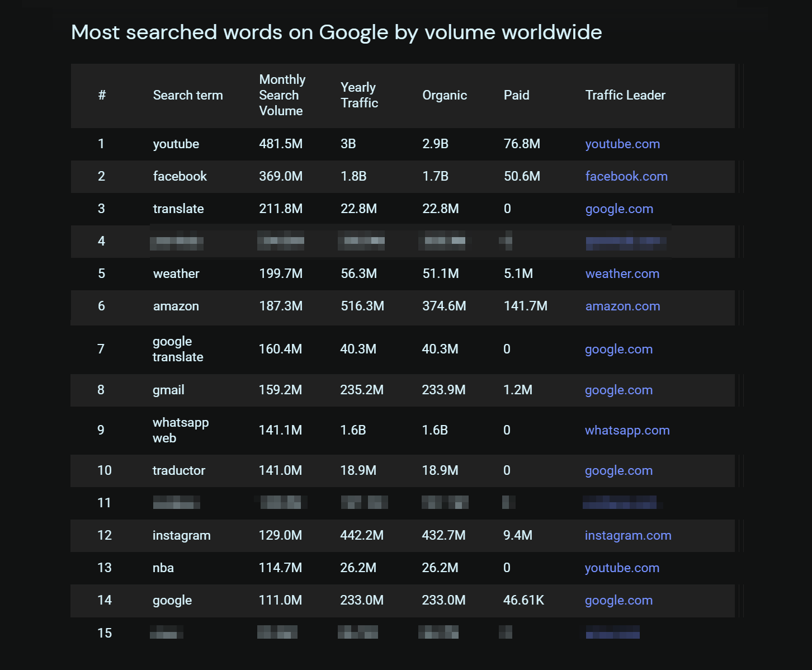Visit the whatsapp.com link
This screenshot has width=812, height=670.
[627, 430]
